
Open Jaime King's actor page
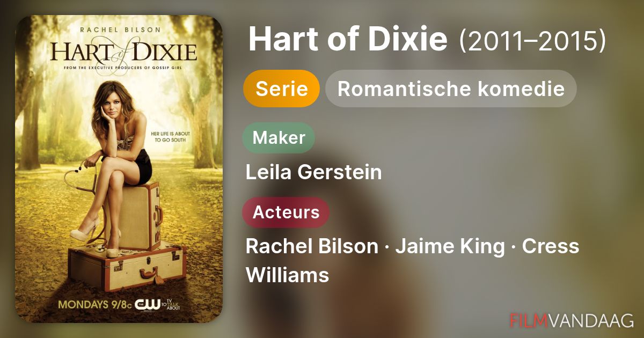pyautogui.click(x=450, y=246)
